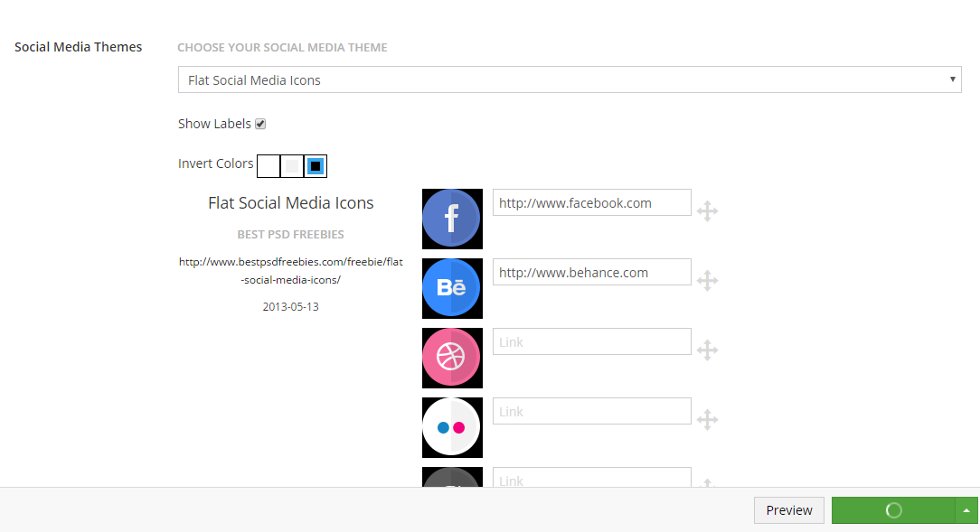Choose the light gray Invert Colors option
Screen dimensions: 980x532
pyautogui.click(x=292, y=166)
